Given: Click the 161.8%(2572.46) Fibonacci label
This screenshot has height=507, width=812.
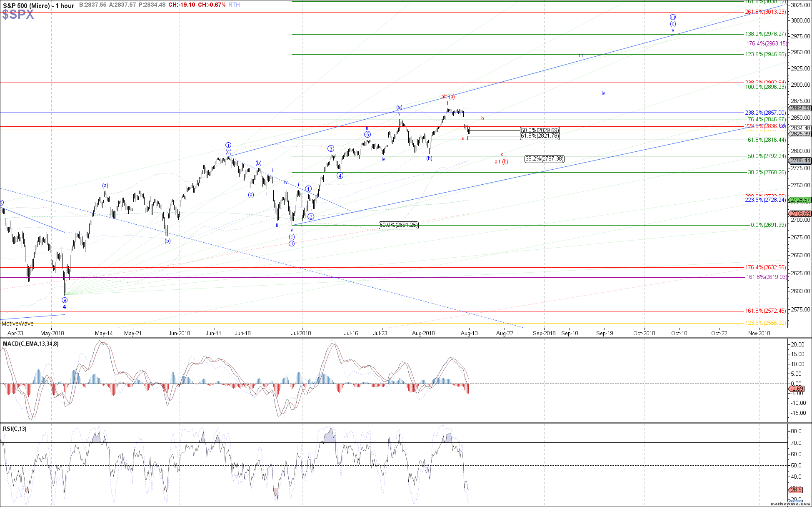Looking at the screenshot, I should tap(765, 311).
